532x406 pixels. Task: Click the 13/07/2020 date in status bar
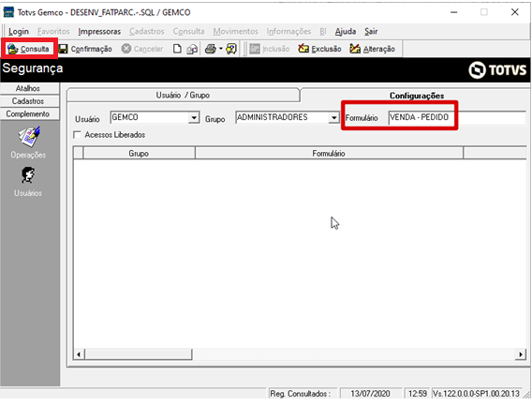[370, 394]
